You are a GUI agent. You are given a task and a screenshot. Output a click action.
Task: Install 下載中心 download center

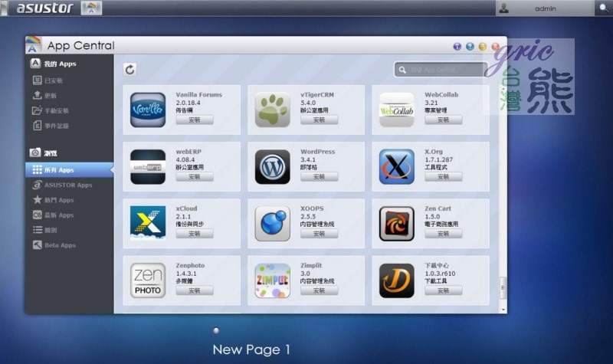(x=444, y=290)
